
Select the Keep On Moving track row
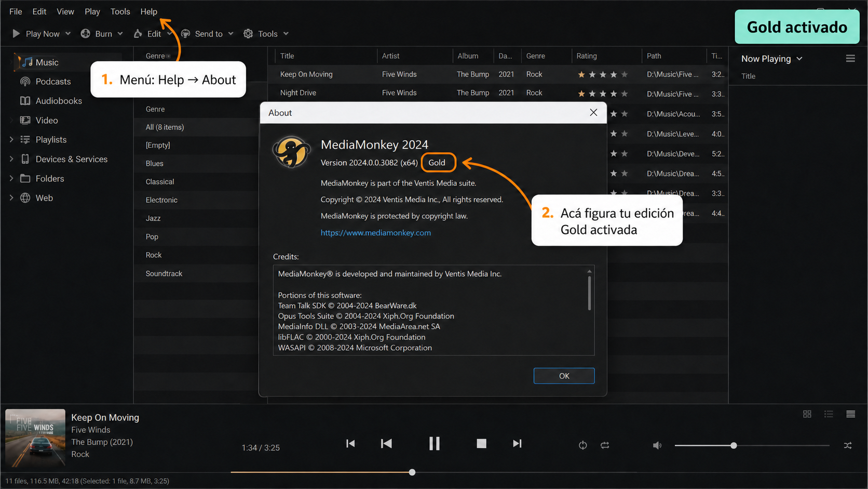(497, 74)
